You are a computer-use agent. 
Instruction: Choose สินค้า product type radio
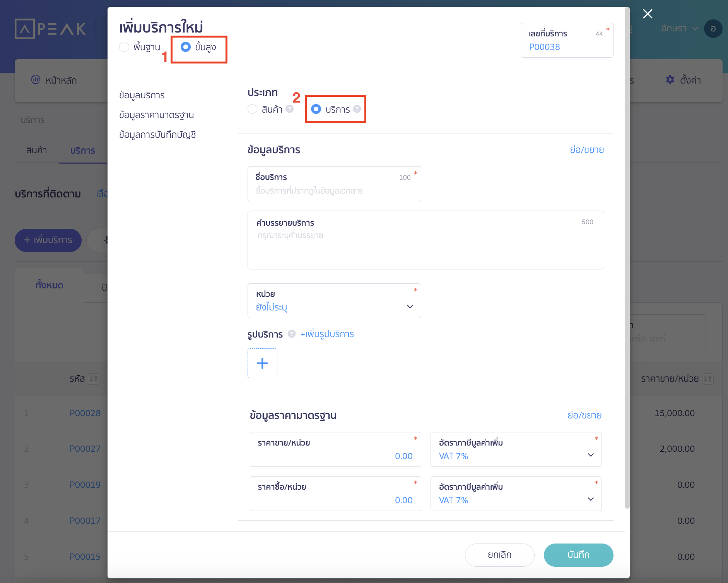[252, 109]
